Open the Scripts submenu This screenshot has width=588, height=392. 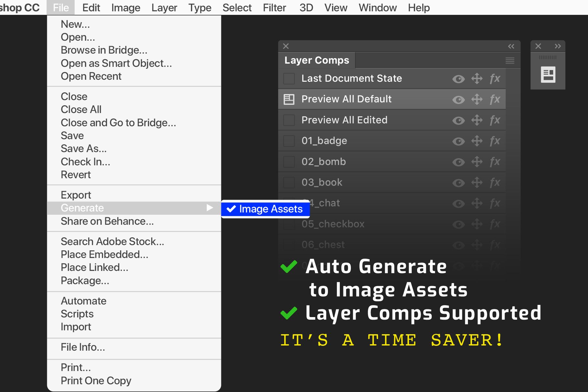pyautogui.click(x=134, y=314)
